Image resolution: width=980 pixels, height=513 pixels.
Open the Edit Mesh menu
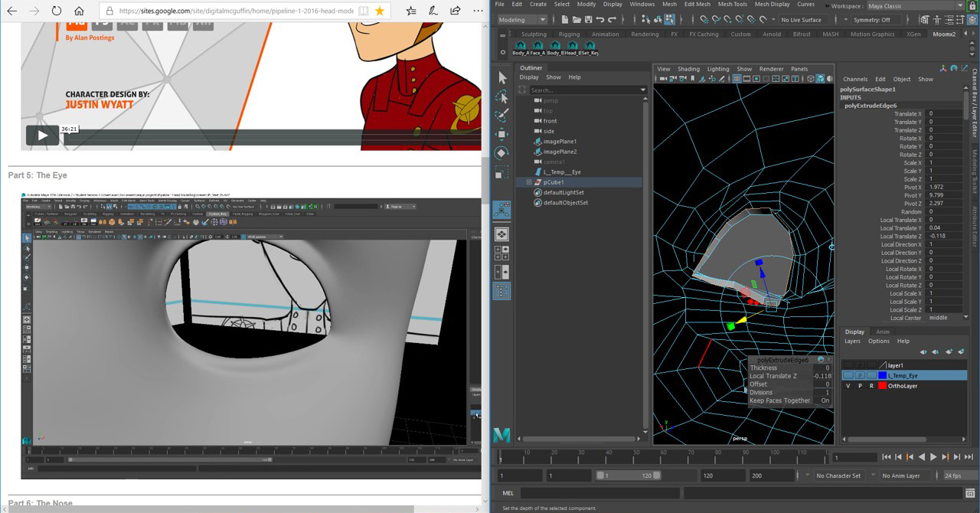click(697, 4)
